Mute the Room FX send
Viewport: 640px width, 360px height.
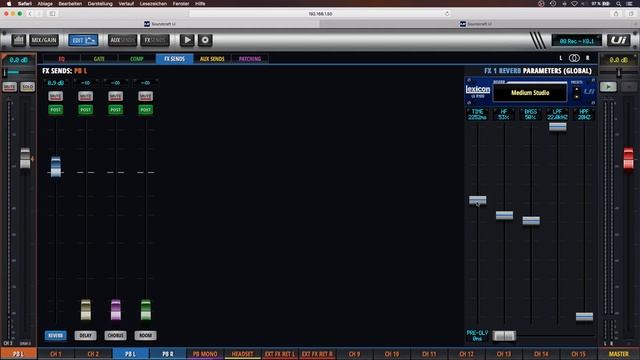coord(145,96)
